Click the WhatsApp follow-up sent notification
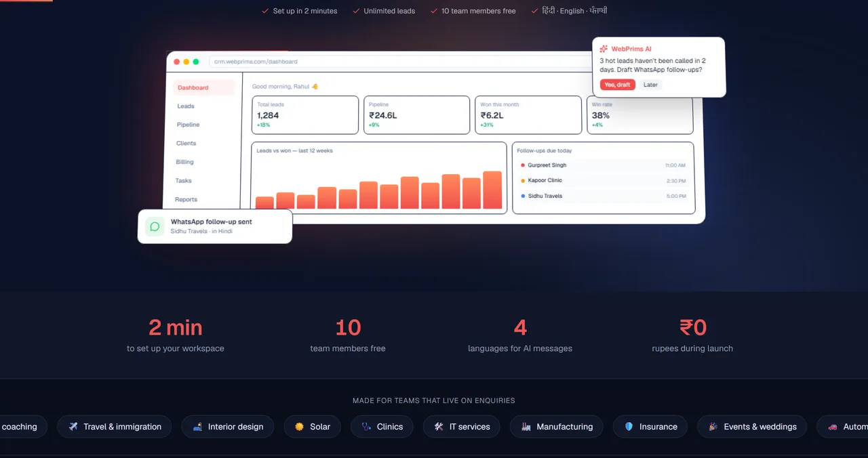868x458 pixels. [215, 226]
